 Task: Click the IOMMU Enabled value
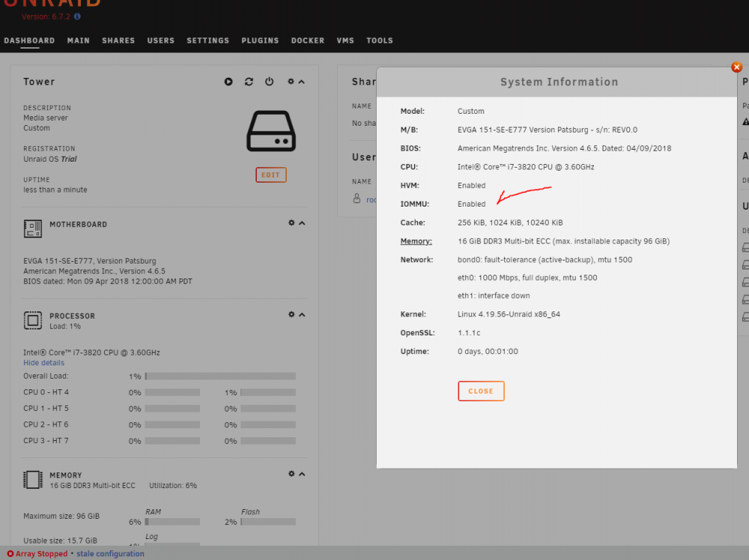(x=471, y=204)
